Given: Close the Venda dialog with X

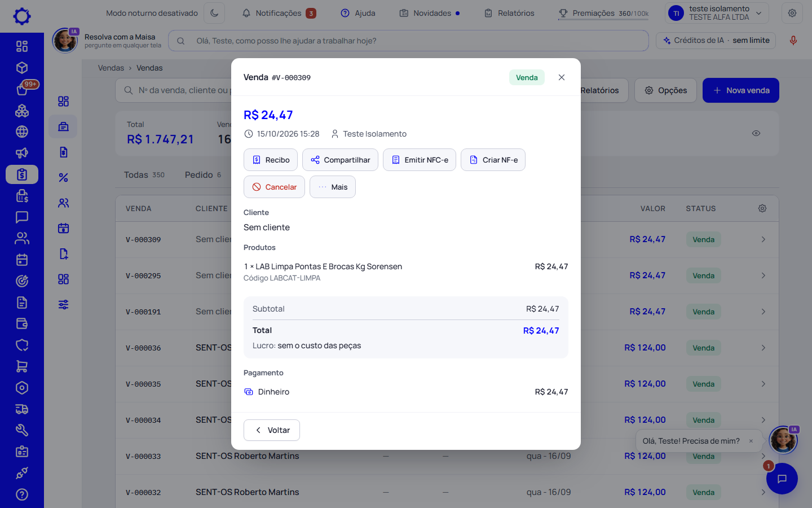Looking at the screenshot, I should click(562, 77).
